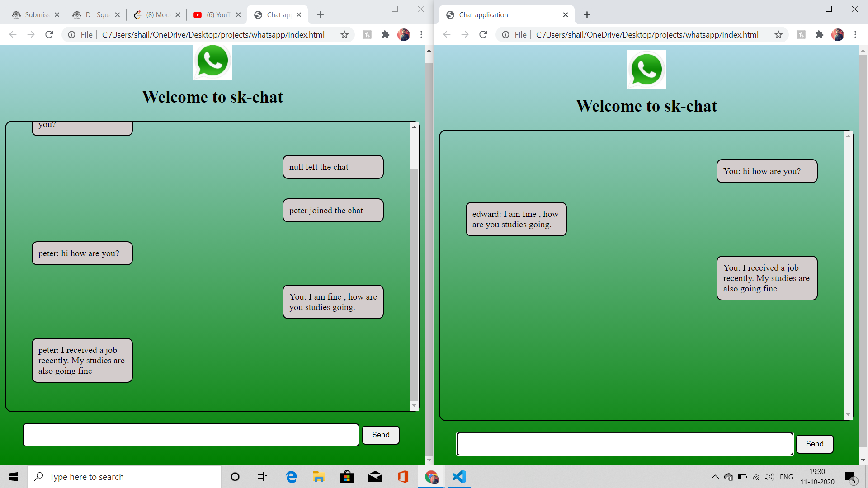Click the site info icon beside the URL
This screenshot has height=488, width=868.
(x=72, y=34)
